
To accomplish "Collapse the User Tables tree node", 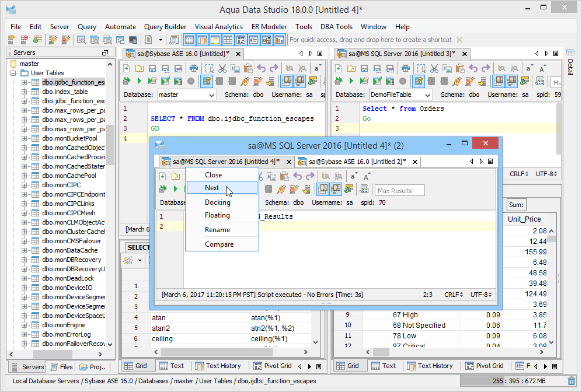I will tap(14, 73).
